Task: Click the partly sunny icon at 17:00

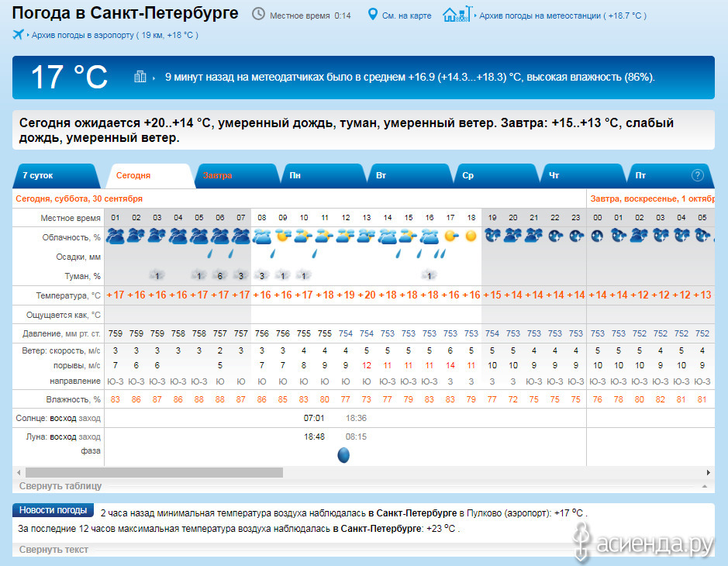Action: [450, 236]
